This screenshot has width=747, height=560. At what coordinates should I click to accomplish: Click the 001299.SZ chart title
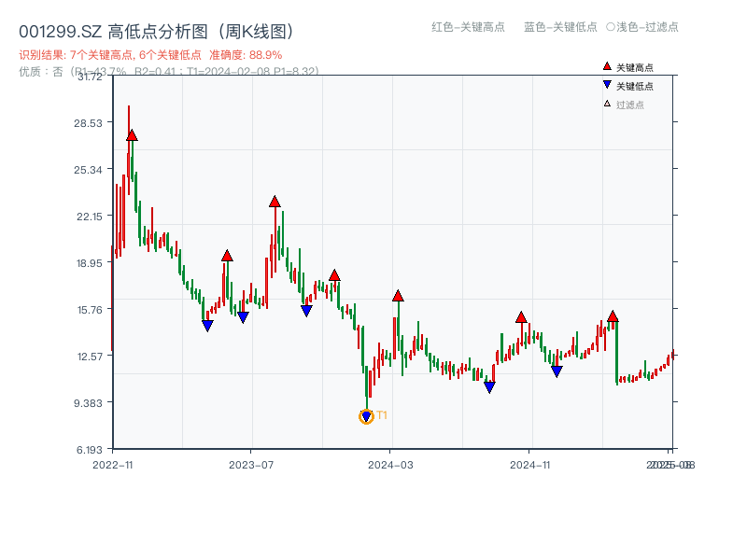[x=157, y=29]
